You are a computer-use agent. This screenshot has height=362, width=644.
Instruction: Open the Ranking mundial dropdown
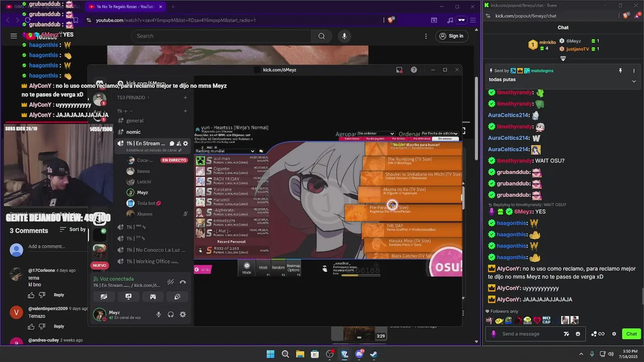tap(225, 151)
